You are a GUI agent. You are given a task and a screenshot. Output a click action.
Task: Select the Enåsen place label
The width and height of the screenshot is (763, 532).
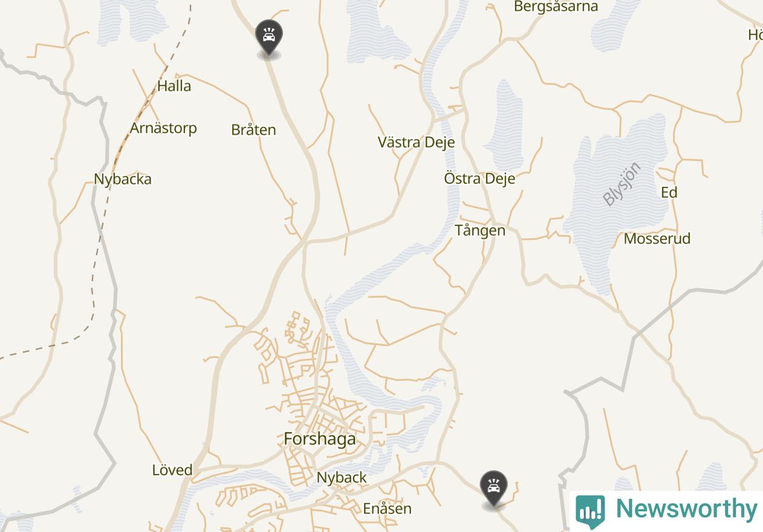(387, 508)
